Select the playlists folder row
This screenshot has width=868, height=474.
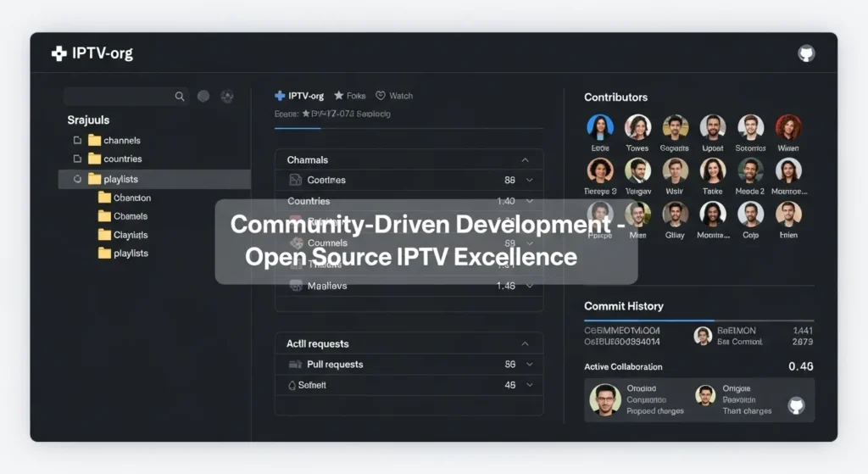tap(154, 179)
